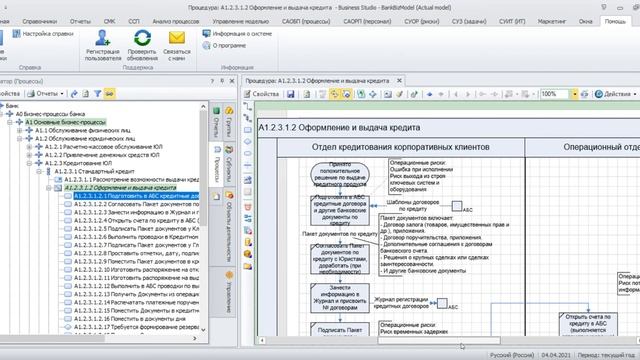
Task: Click the blue refresh arrow in navigator toolbar
Action: pyautogui.click(x=74, y=93)
